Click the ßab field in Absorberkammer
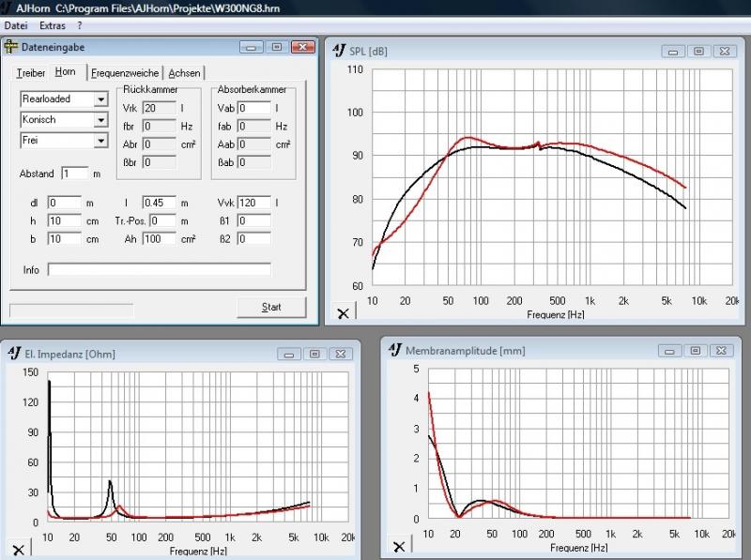Screen dimensions: 751x560 253,162
